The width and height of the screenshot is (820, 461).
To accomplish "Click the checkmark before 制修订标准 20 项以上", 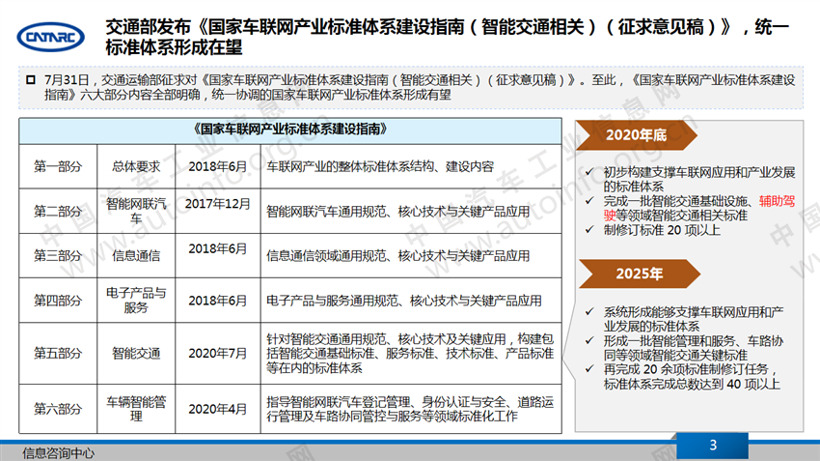I will coord(590,229).
